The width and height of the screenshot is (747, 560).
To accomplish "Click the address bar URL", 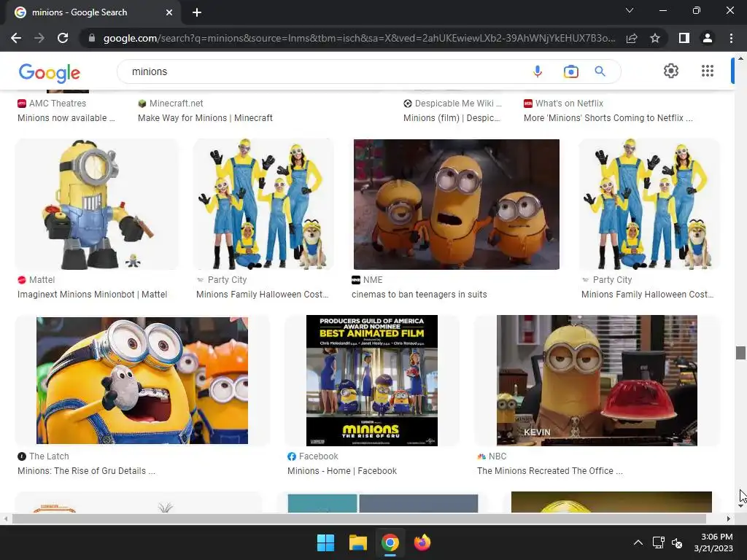I will (x=358, y=38).
